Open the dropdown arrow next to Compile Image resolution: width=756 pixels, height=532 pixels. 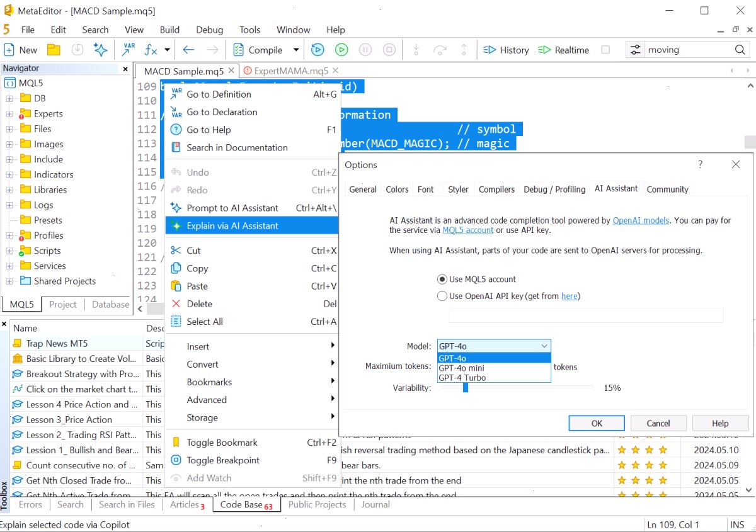pos(295,50)
